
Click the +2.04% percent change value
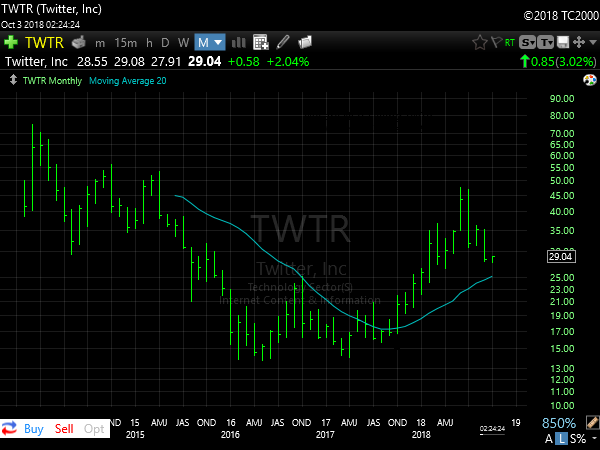288,62
